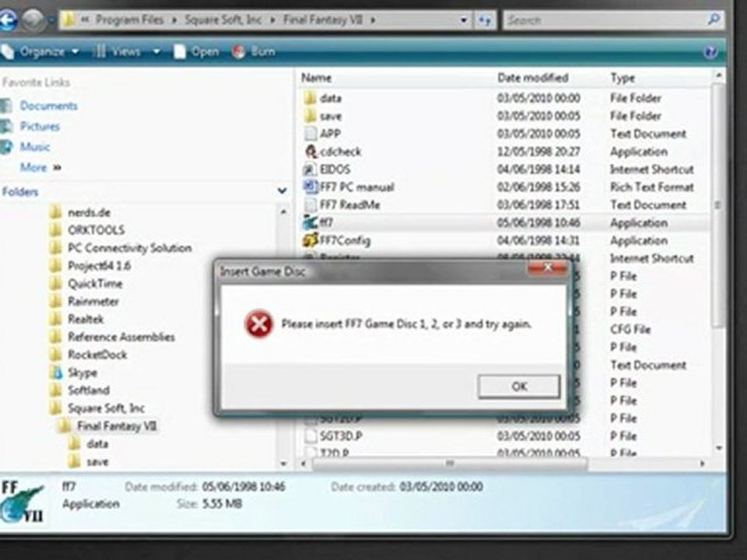
Task: Select Project64 1.6 folder in tree
Action: pyautogui.click(x=99, y=266)
